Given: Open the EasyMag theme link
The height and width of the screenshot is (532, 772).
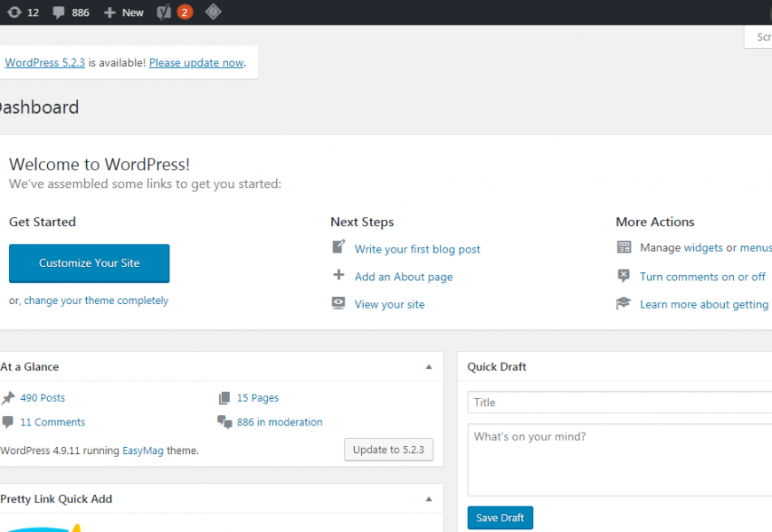Looking at the screenshot, I should pyautogui.click(x=143, y=450).
